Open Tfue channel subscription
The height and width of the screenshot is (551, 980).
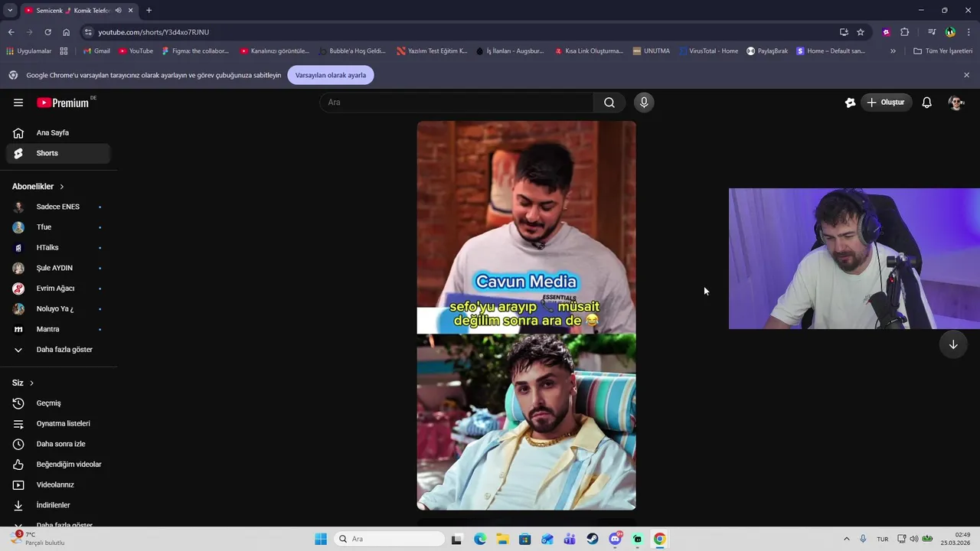[58, 227]
